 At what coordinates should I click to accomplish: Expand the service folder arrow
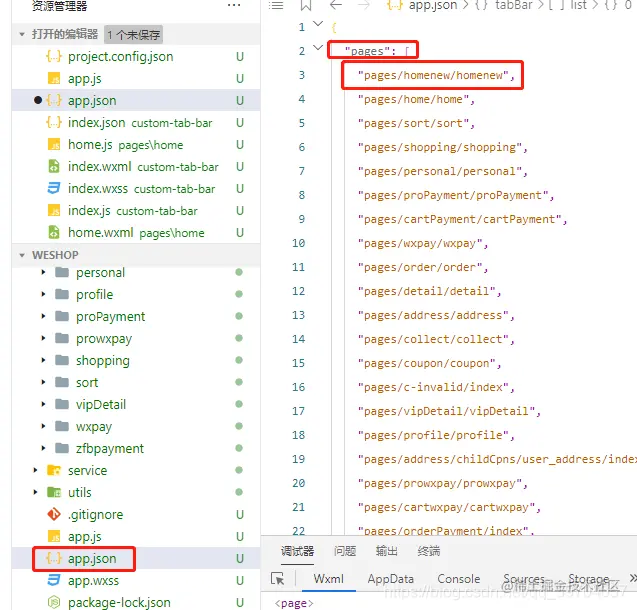tap(35, 470)
